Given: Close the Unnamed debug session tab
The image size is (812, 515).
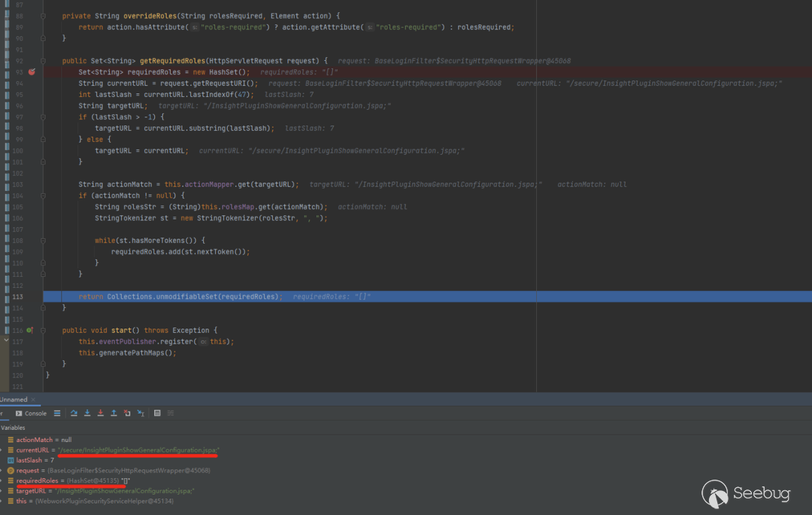Looking at the screenshot, I should click(x=34, y=399).
